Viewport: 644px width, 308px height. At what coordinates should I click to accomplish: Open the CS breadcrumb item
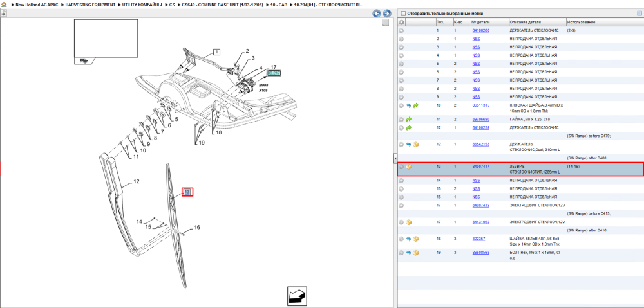(x=173, y=5)
